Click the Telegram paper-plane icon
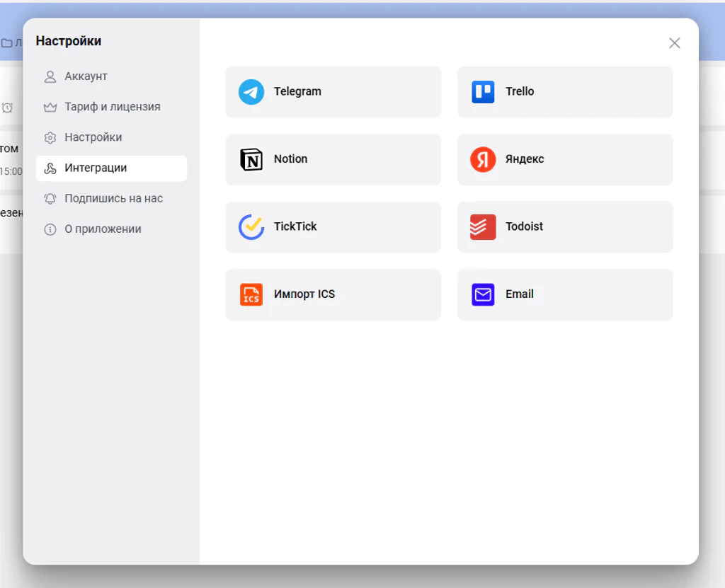Viewport: 725px width, 588px height. pyautogui.click(x=251, y=92)
